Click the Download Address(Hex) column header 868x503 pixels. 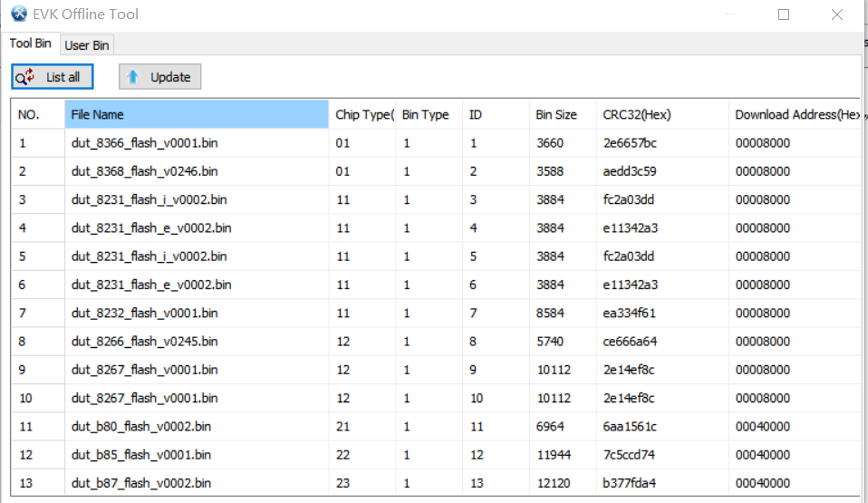[x=795, y=115]
